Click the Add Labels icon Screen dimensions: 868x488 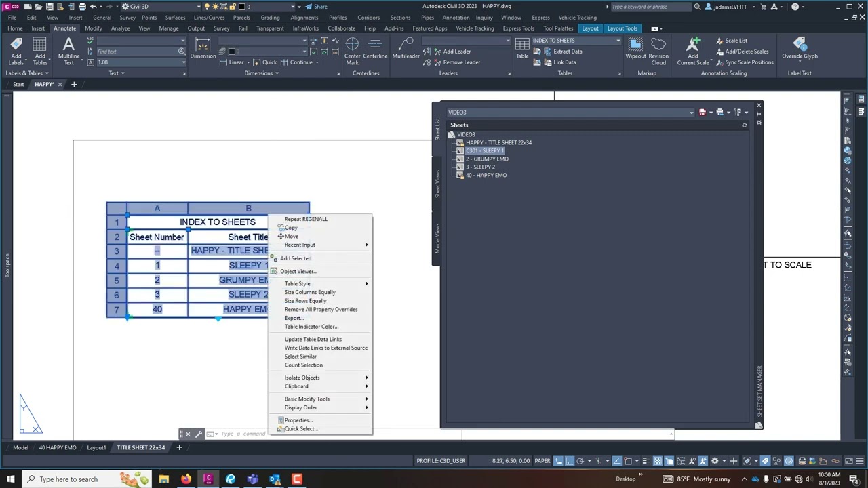point(16,45)
